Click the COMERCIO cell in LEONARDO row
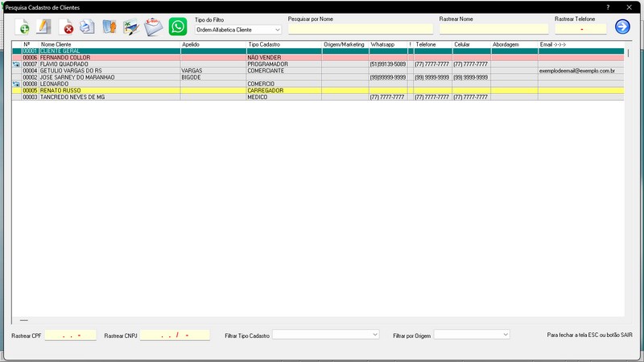Screen dimensions: 644x362 click(284, 84)
